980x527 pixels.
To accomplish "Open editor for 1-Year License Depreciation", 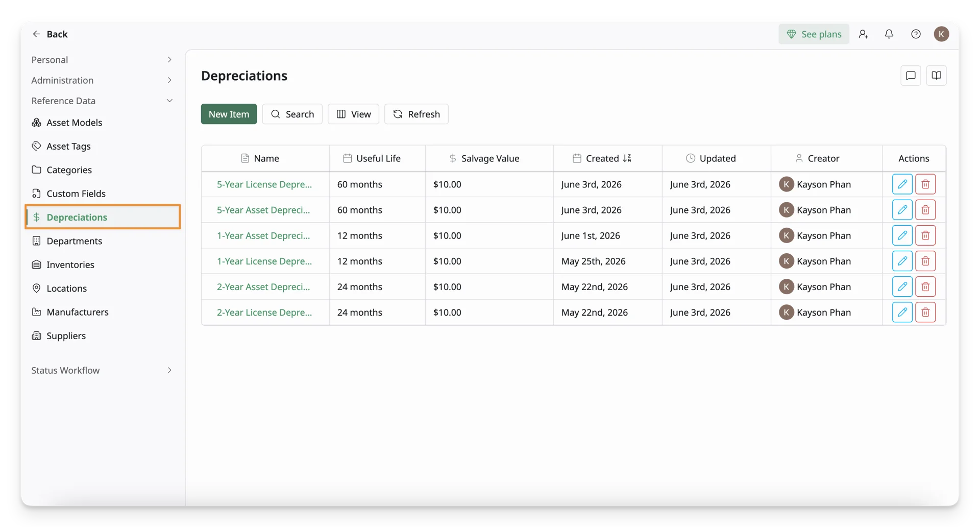I will click(902, 261).
